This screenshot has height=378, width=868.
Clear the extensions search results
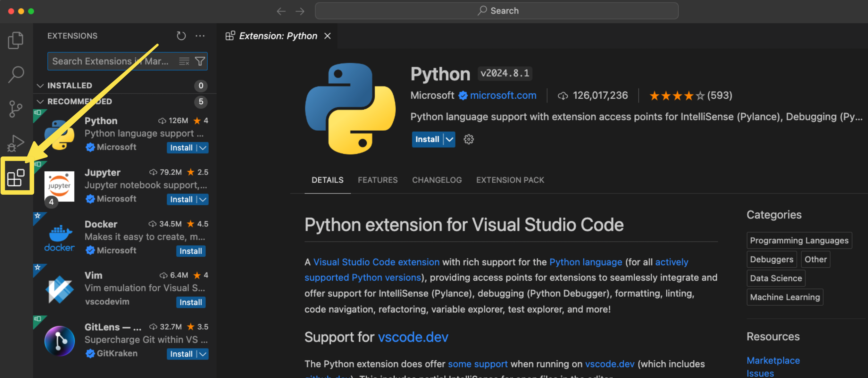[184, 61]
